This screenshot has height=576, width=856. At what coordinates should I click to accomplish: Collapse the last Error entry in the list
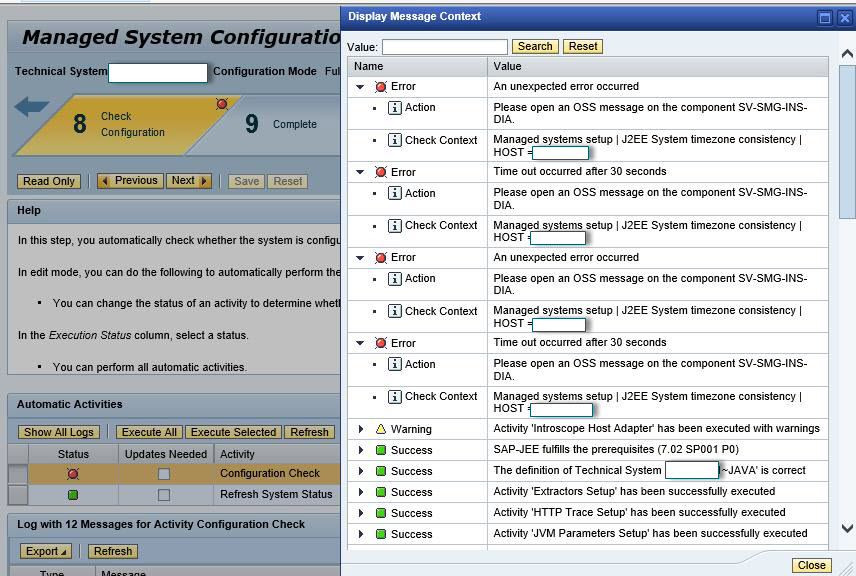point(360,343)
